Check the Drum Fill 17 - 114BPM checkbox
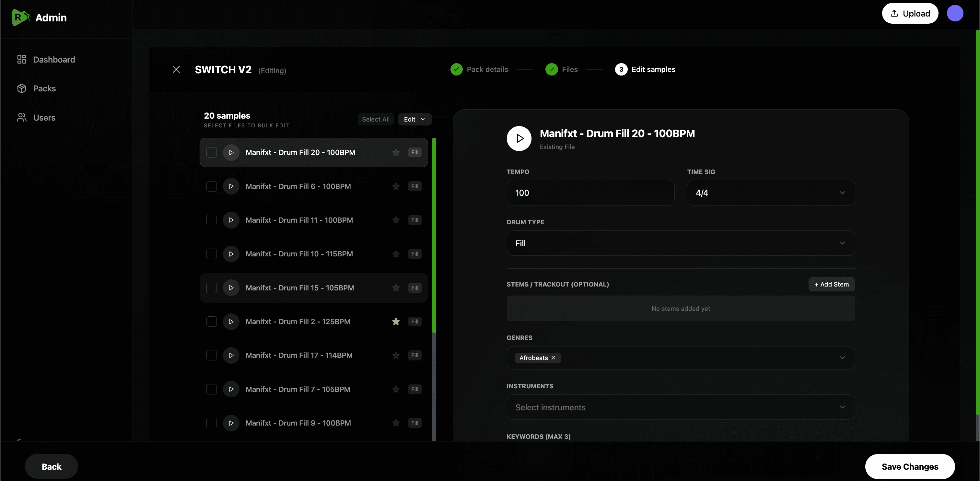The width and height of the screenshot is (980, 481). [212, 355]
